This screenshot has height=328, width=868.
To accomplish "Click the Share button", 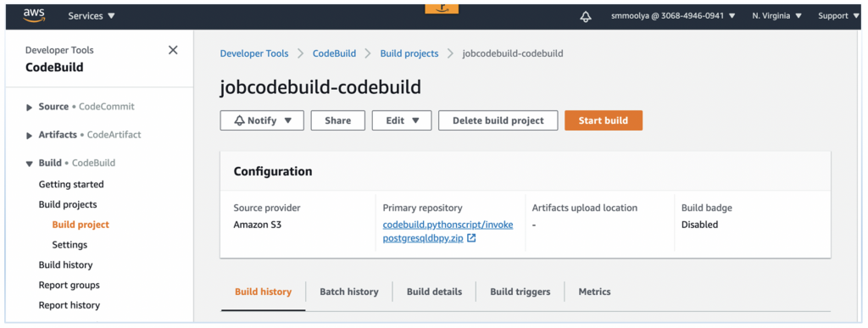I will coord(337,120).
